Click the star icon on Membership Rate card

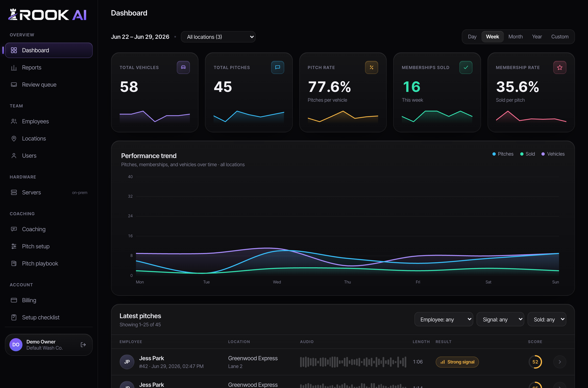[560, 67]
